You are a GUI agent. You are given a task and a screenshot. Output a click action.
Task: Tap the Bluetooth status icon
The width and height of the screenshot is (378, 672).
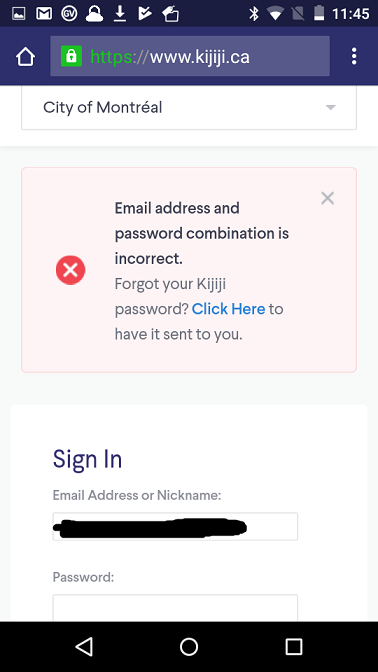pyautogui.click(x=254, y=14)
